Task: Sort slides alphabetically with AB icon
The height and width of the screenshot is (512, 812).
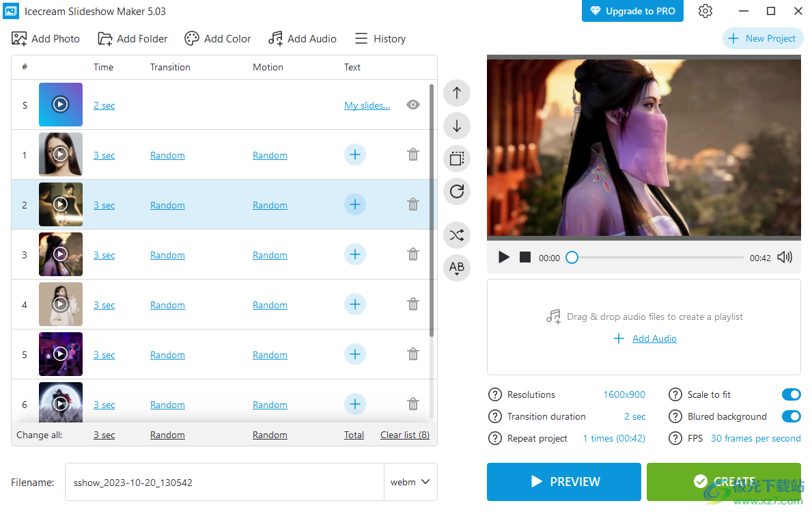Action: (457, 268)
